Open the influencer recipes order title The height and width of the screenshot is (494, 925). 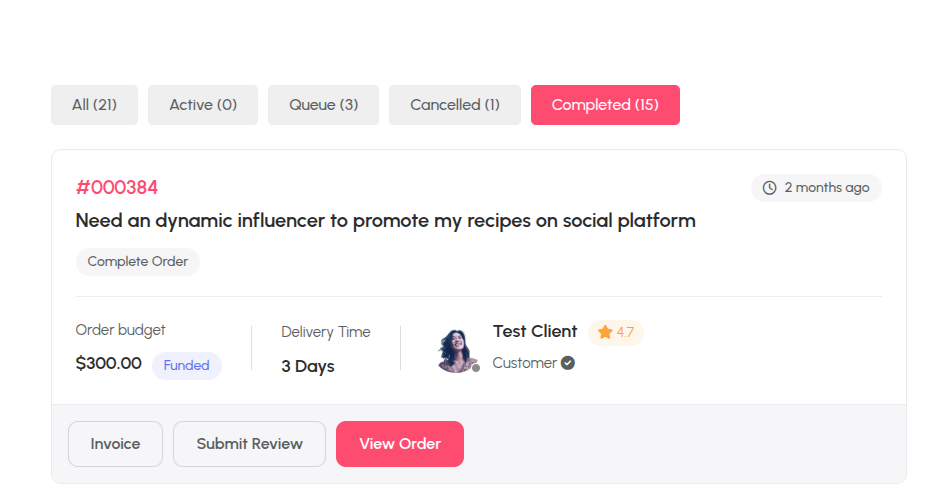pos(386,221)
